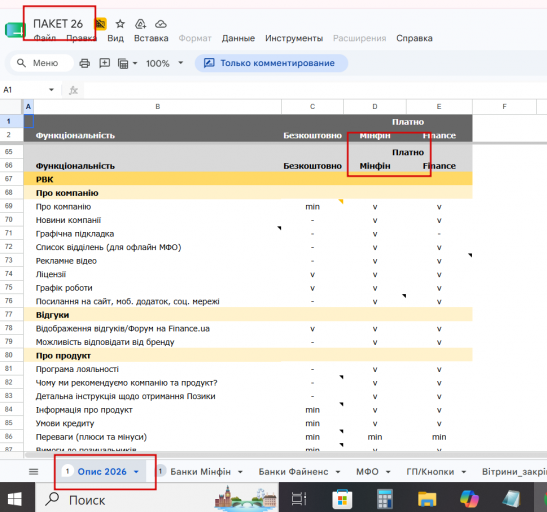
Task: Click the Новини компанії cell
Action: click(157, 220)
